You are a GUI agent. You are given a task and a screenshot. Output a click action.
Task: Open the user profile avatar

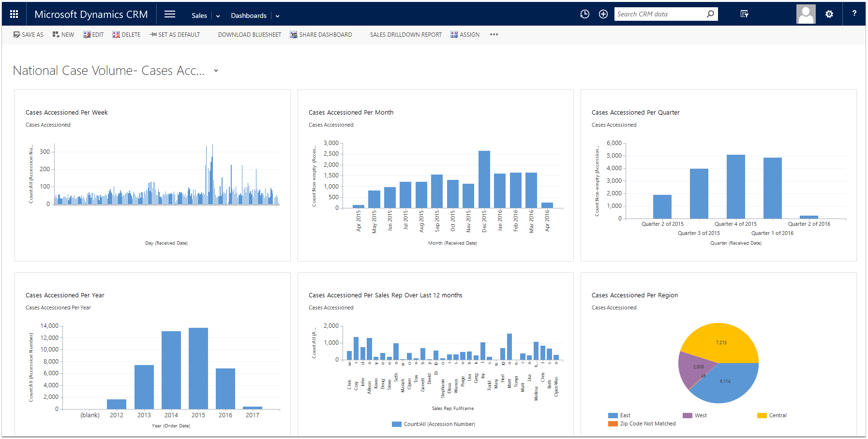pos(806,14)
